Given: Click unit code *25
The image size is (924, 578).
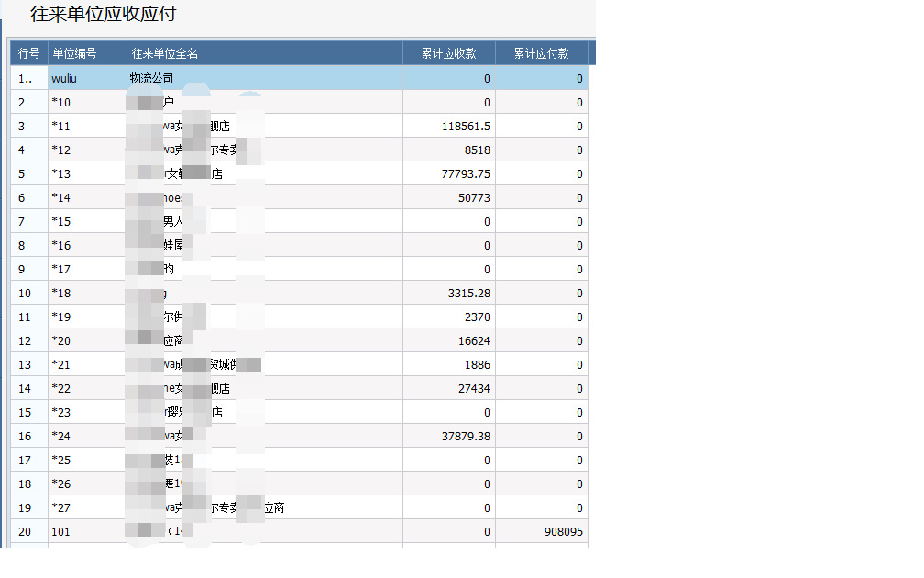Looking at the screenshot, I should click(x=87, y=460).
